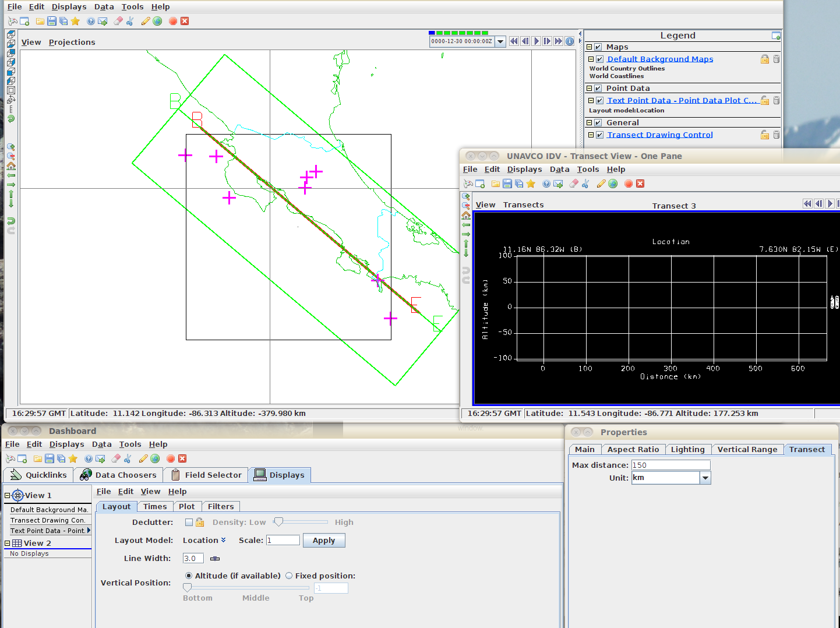Click the scissors icon in main window toolbar
The image size is (840, 628).
pos(130,22)
